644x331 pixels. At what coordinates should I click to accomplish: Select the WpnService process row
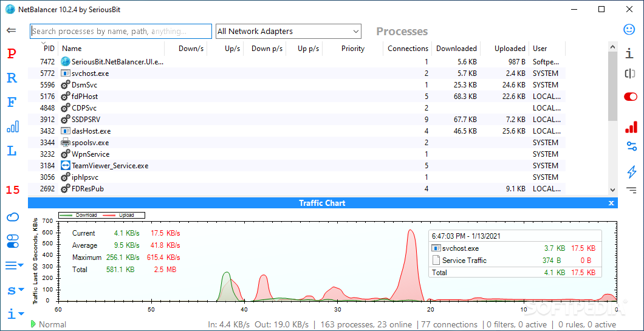coord(296,154)
